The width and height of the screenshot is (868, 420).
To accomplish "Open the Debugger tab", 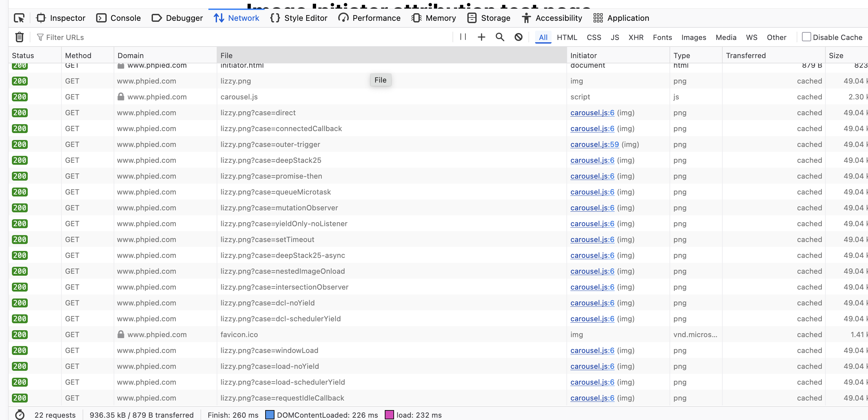I will click(x=177, y=18).
